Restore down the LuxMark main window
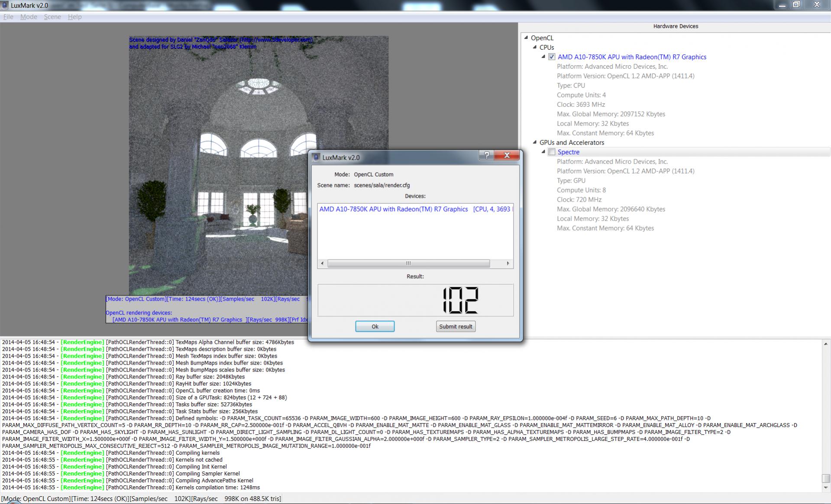 (796, 5)
